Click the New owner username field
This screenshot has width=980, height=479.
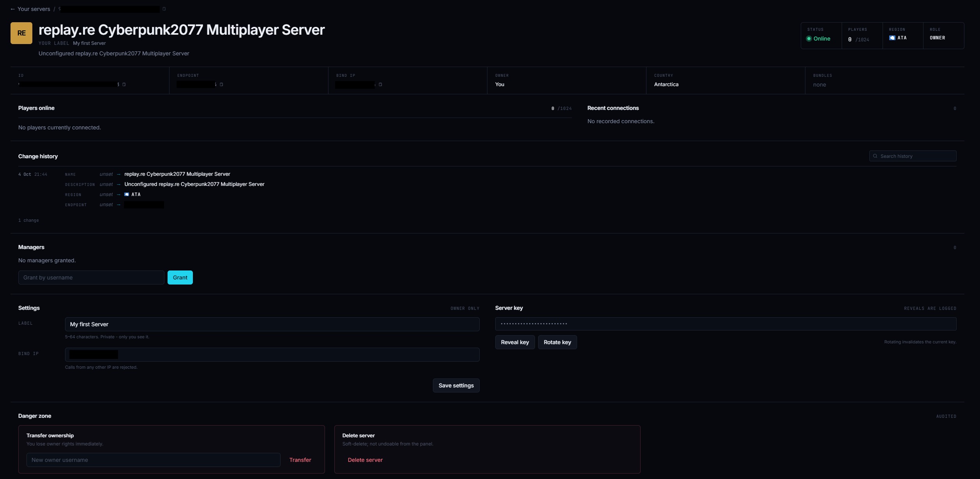tap(153, 460)
